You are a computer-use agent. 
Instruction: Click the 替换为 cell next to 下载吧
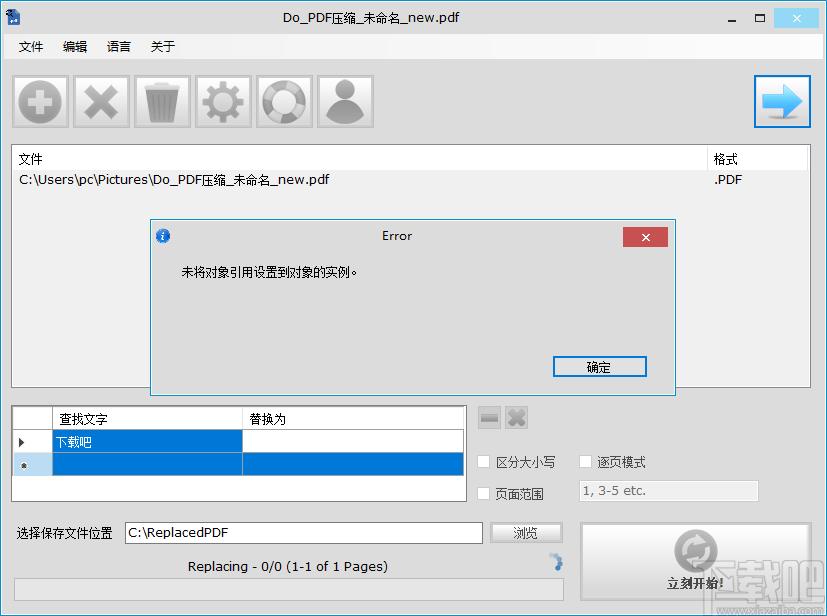click(353, 441)
